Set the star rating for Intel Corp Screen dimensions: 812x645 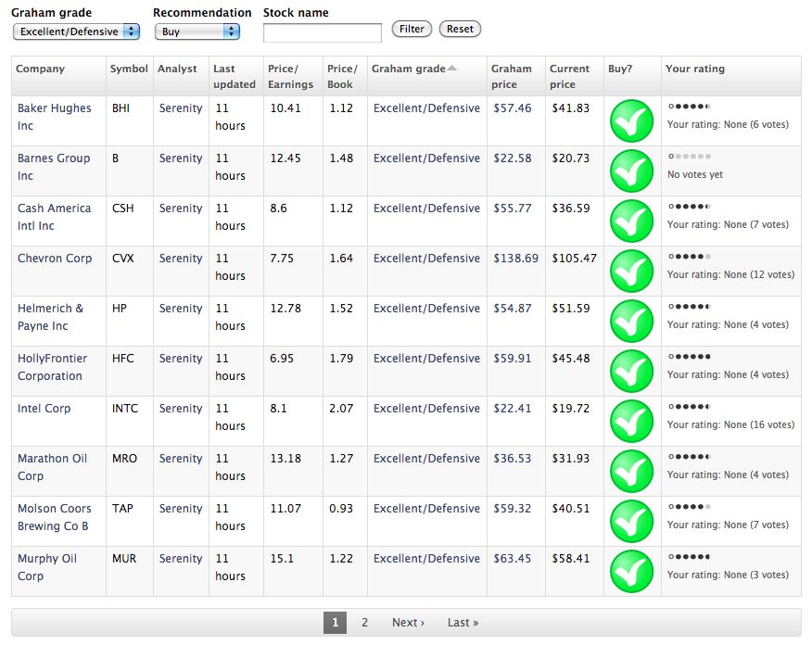click(x=690, y=406)
